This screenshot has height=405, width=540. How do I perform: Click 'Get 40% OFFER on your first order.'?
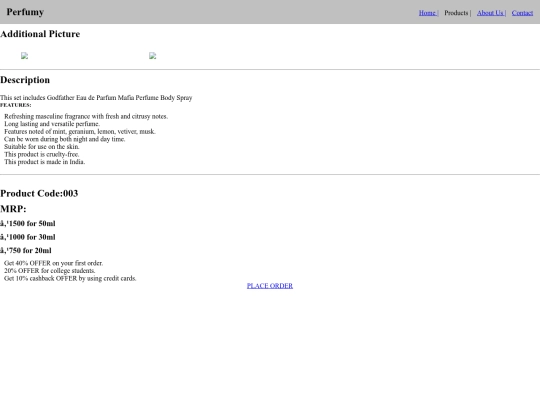[53, 263]
